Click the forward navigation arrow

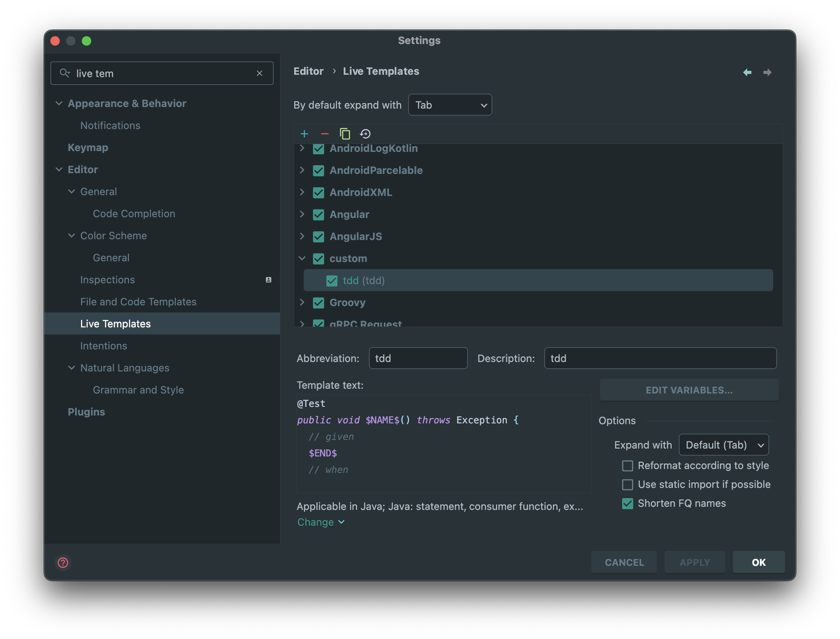click(767, 72)
